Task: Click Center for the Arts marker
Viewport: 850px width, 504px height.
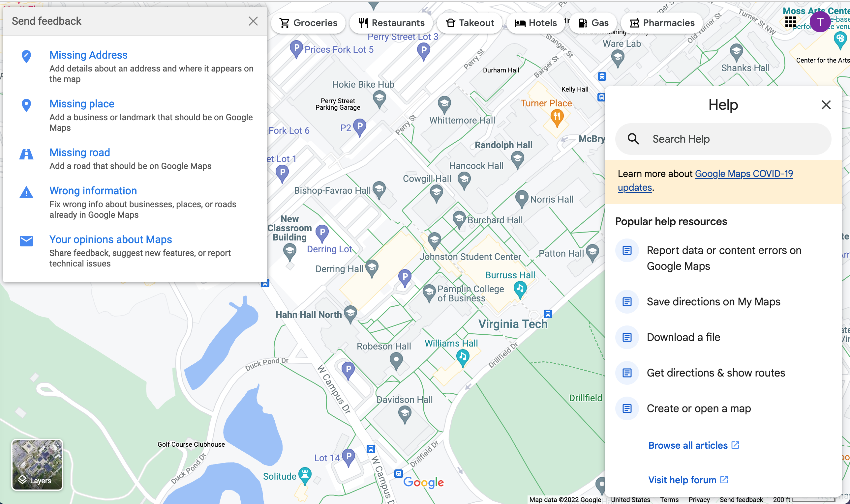Action: pos(840,41)
